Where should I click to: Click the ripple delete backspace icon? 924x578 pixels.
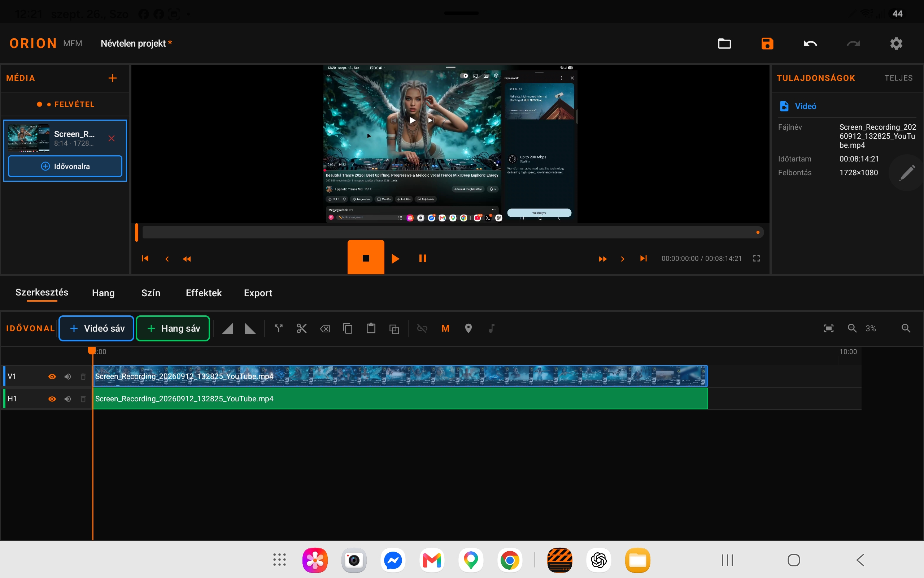click(325, 329)
